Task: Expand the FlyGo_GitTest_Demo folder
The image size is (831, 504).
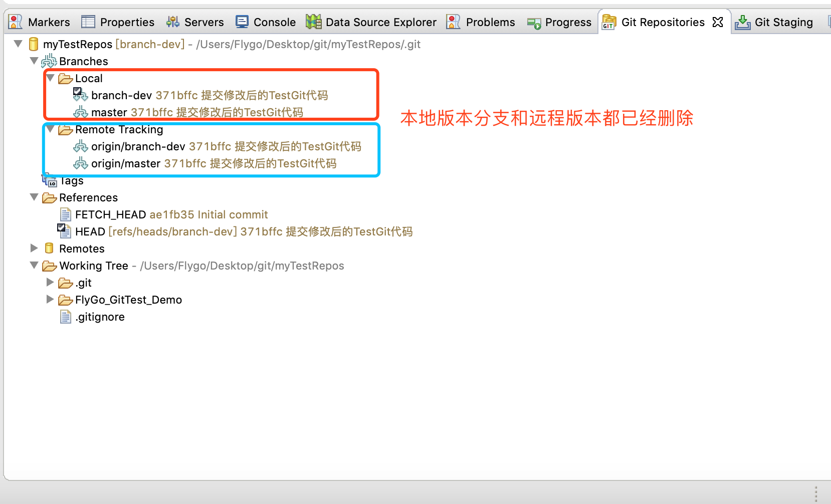Action: coord(50,299)
